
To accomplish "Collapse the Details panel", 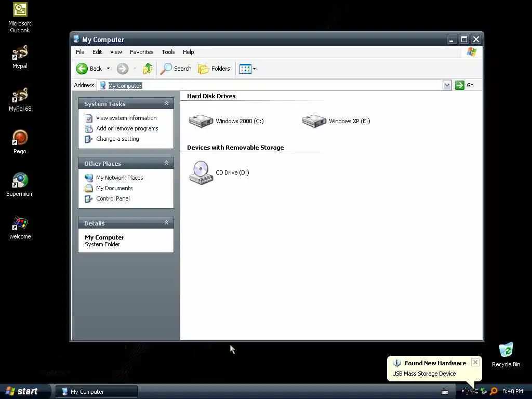I will click(x=166, y=222).
